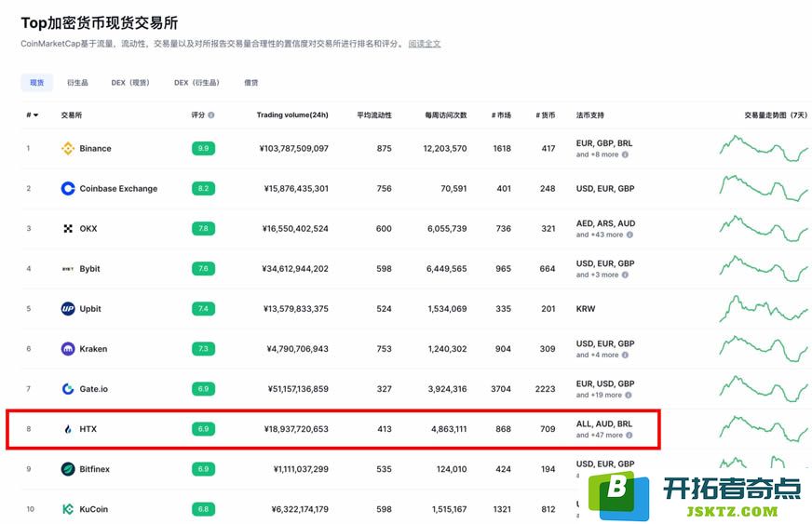812x524 pixels.
Task: Click Upbit's 'KRW' fiat support text
Action: pos(586,309)
